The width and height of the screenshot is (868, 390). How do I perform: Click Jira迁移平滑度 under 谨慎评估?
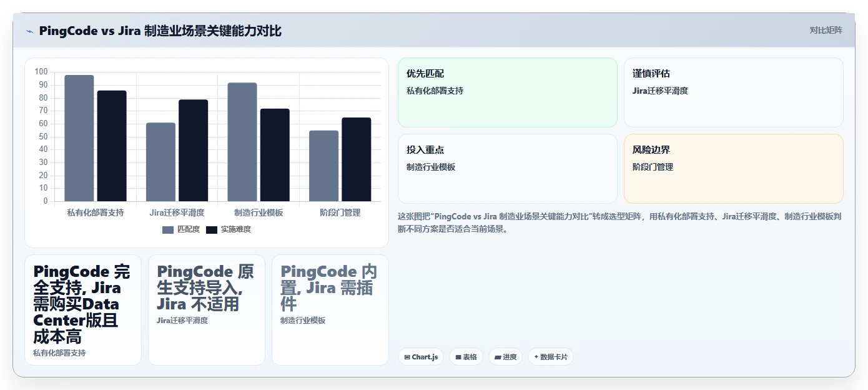point(660,91)
